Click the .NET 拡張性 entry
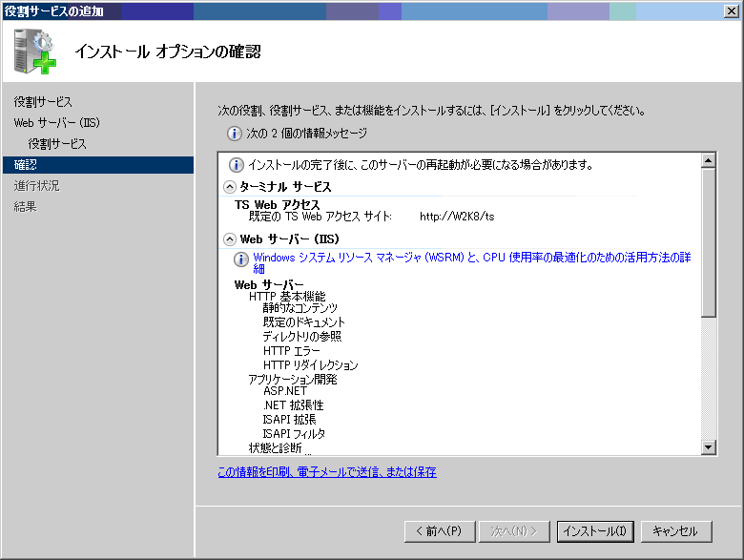This screenshot has width=744, height=560. [293, 405]
